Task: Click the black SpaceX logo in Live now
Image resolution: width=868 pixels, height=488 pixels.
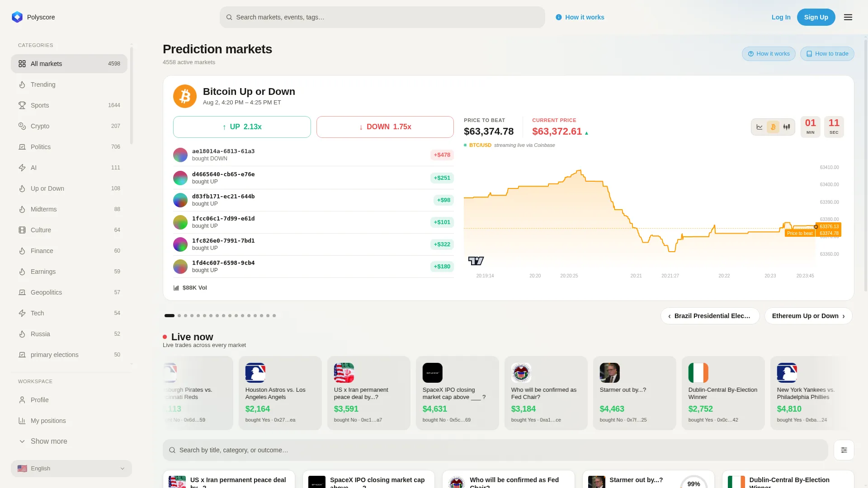Action: pyautogui.click(x=433, y=373)
